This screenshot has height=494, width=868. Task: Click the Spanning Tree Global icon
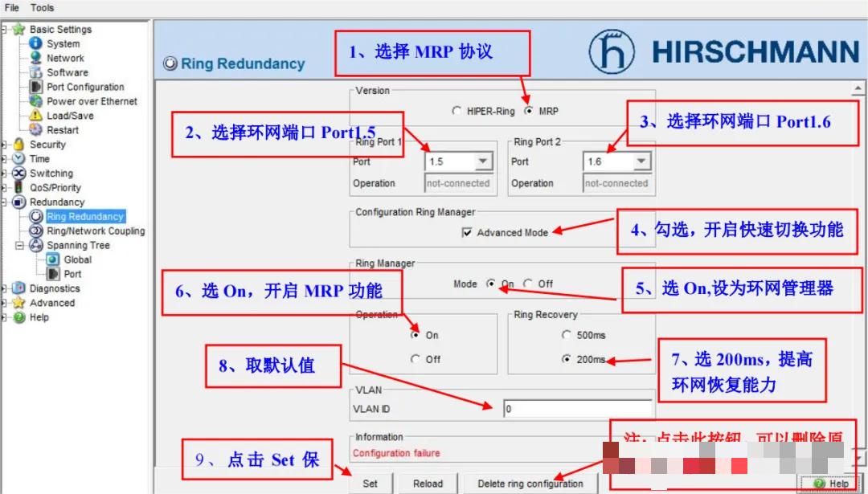point(53,259)
